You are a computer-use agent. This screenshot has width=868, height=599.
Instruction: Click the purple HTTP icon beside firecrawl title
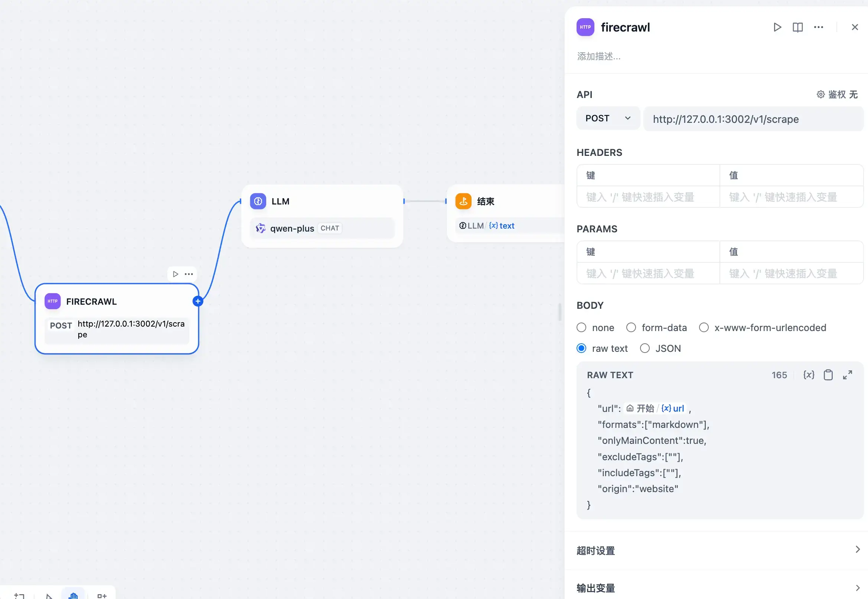(x=585, y=27)
